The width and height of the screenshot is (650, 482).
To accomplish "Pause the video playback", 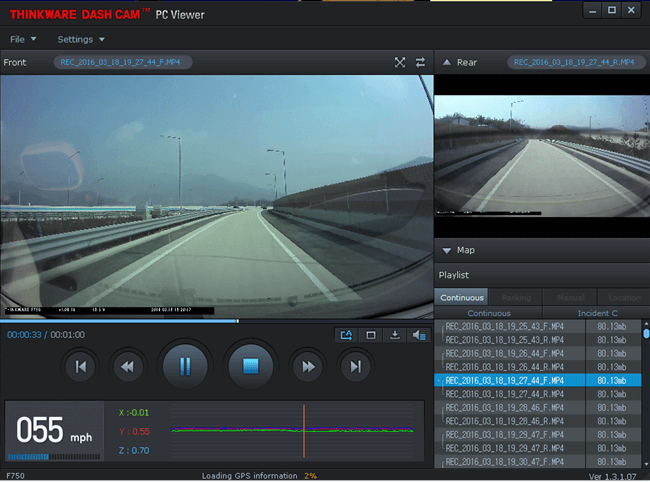I will click(185, 366).
